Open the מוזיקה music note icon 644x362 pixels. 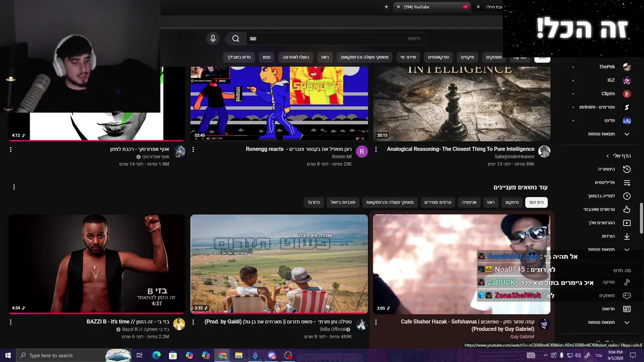(x=627, y=282)
